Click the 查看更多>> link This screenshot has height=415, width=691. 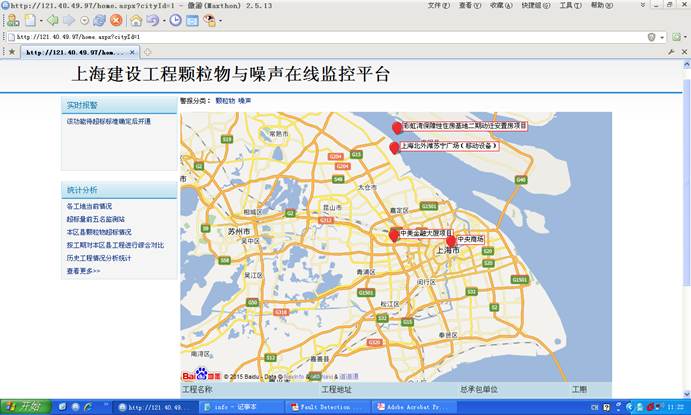(83, 271)
